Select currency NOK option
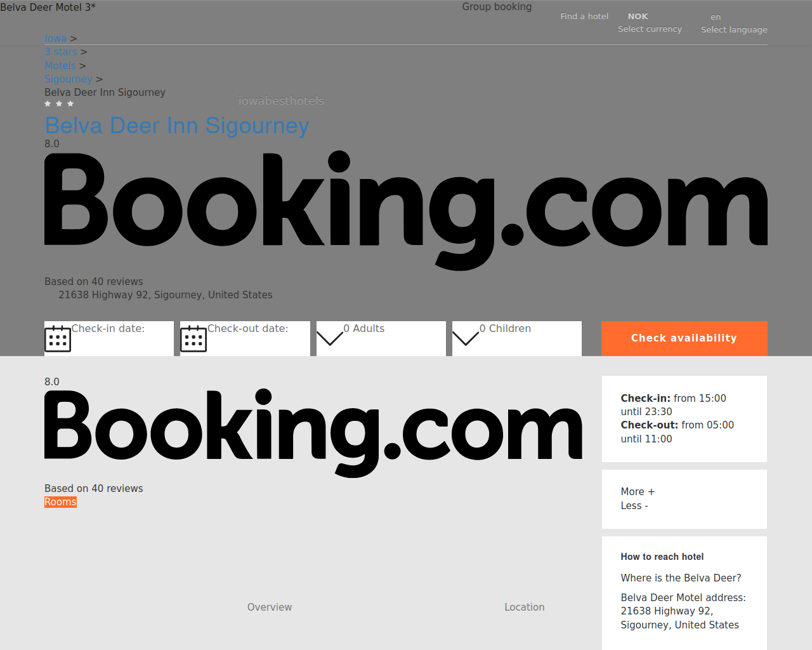This screenshot has width=812, height=650. tap(638, 17)
